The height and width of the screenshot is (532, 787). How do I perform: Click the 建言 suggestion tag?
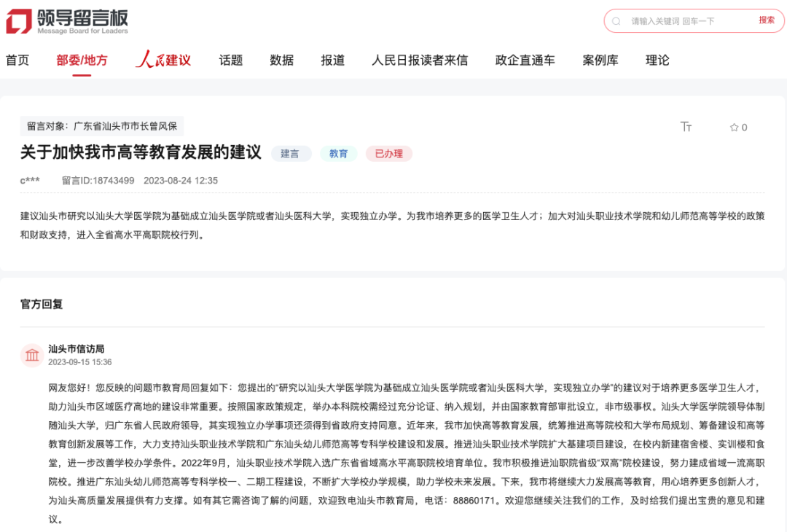coord(291,154)
